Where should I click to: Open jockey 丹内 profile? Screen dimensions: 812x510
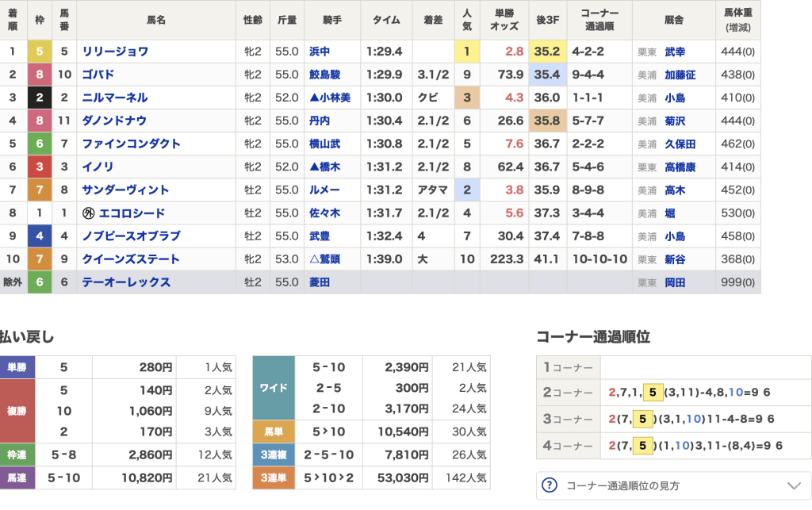[320, 121]
